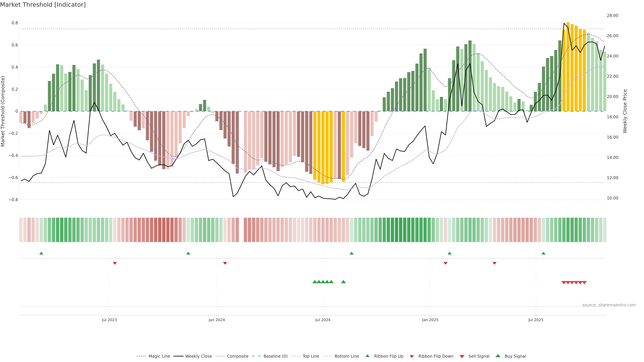Open the source: sharemaestro.com link
This screenshot has width=644, height=362.
(x=609, y=305)
